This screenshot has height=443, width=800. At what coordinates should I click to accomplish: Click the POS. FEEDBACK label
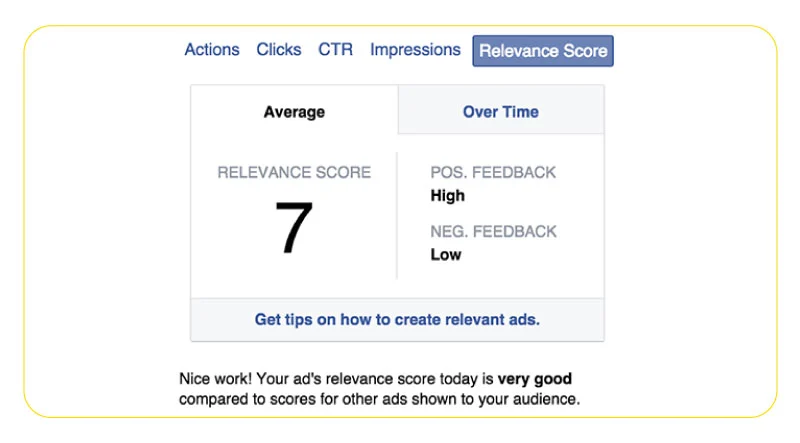click(493, 173)
